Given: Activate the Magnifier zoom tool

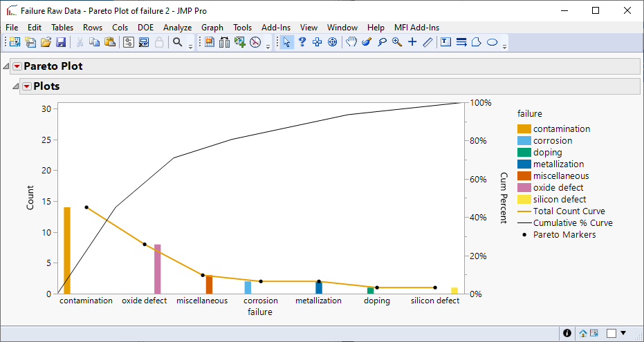Looking at the screenshot, I should click(x=397, y=42).
